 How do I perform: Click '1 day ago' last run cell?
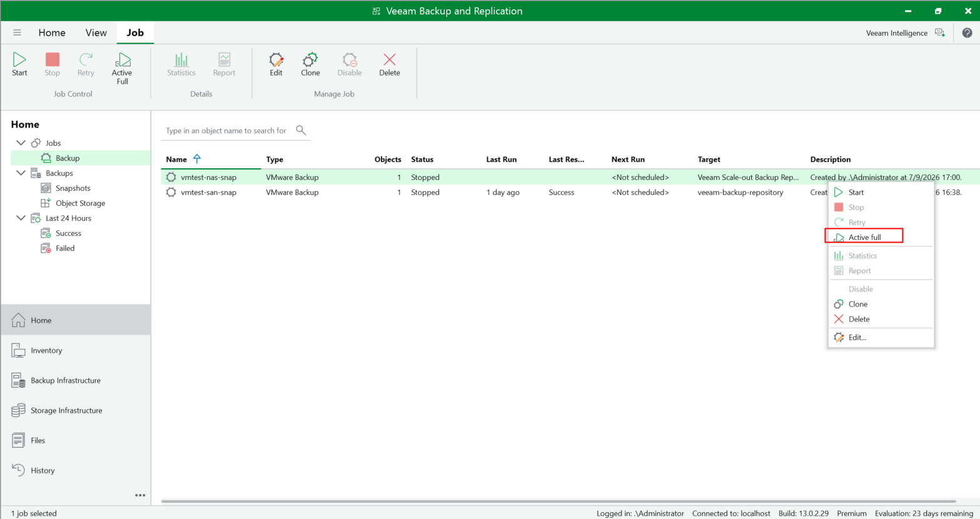[503, 192]
